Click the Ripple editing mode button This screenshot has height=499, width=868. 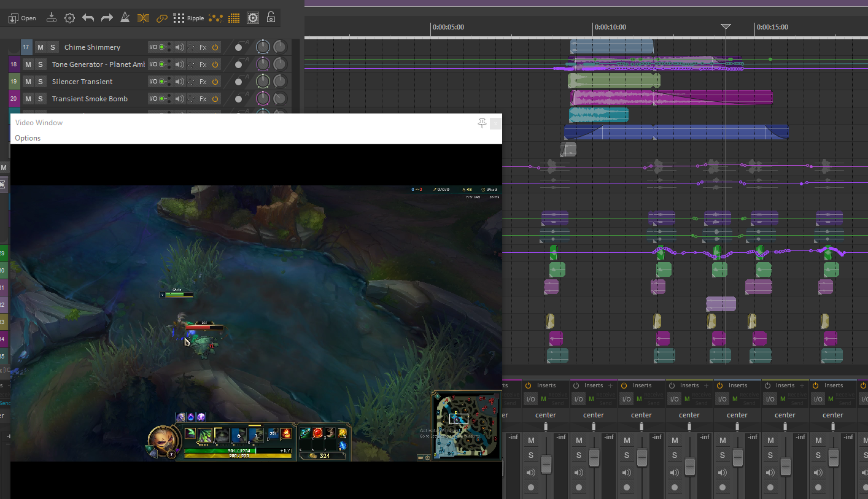[188, 18]
